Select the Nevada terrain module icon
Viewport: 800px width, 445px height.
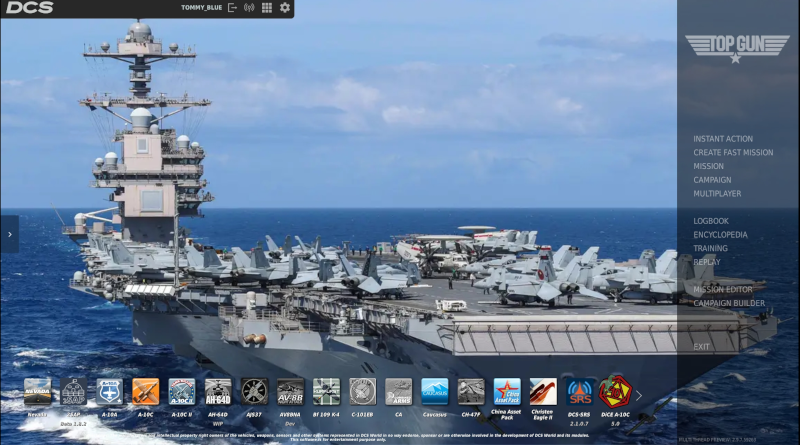[x=37, y=391]
